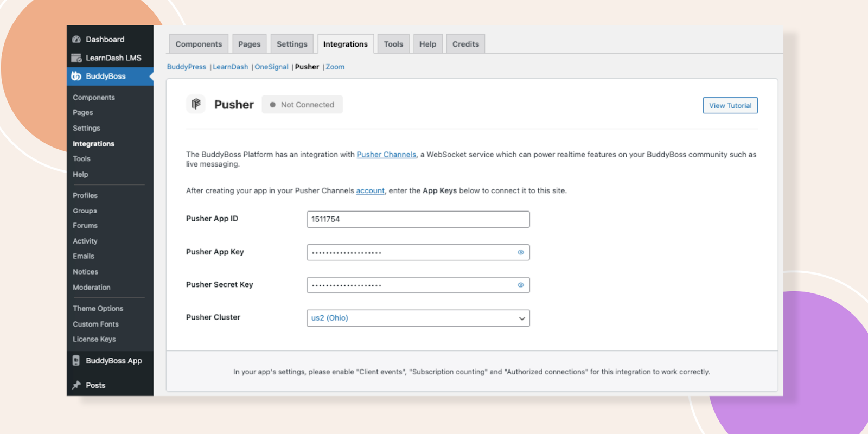
Task: Switch to the Components tab
Action: coord(199,44)
